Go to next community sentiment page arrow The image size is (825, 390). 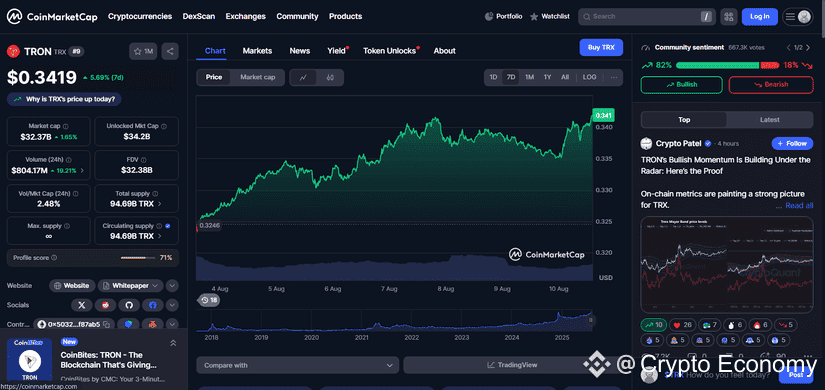click(809, 47)
